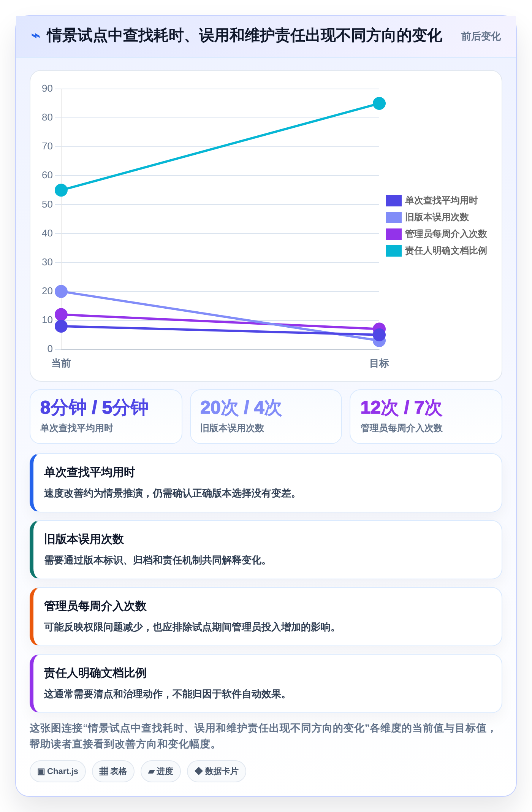Click dark-blue 查找用时 point at 当前
Viewport: 532px width, 812px height.
61,326
